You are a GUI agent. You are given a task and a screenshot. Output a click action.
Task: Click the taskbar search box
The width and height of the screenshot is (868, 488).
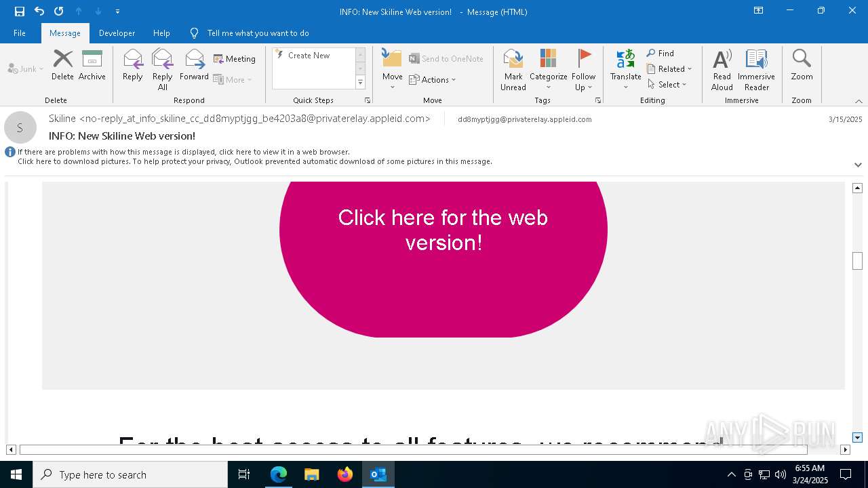pyautogui.click(x=130, y=474)
